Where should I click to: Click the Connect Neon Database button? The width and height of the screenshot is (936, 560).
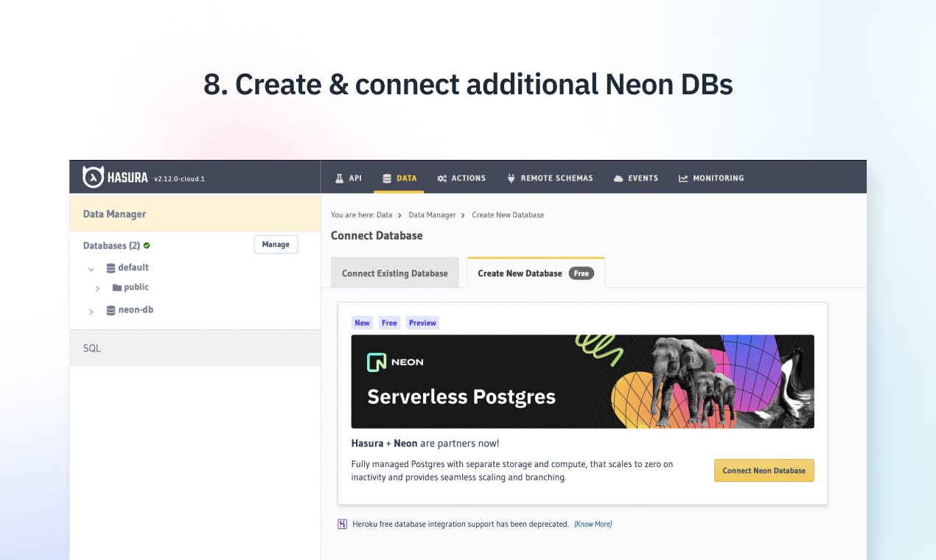(764, 470)
